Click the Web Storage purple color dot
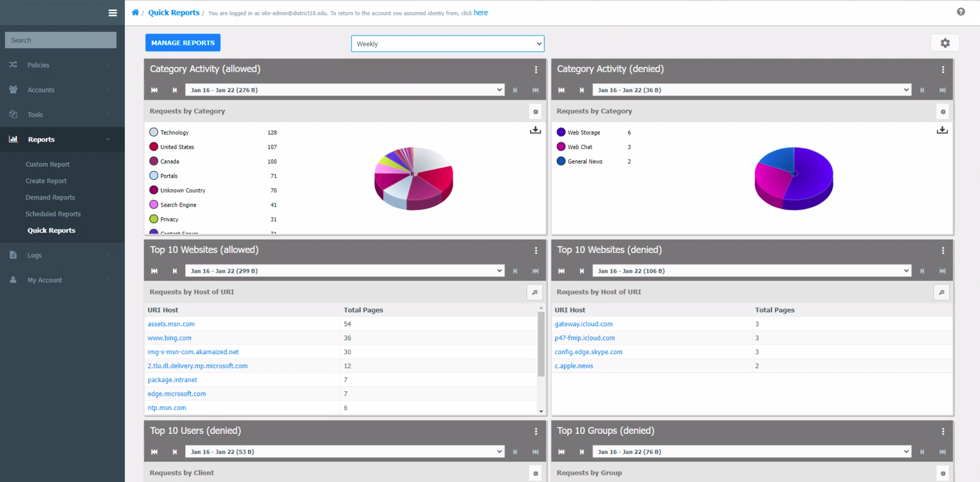 [560, 132]
